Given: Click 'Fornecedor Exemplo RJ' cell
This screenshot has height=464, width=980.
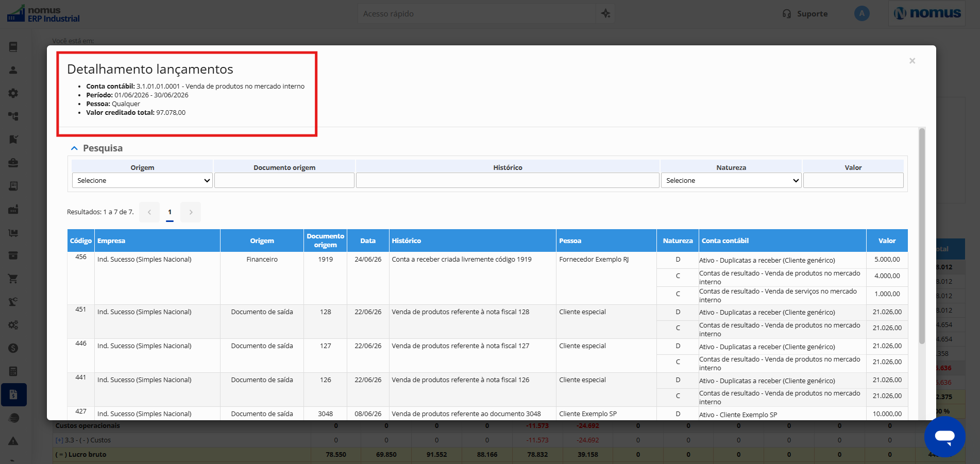Looking at the screenshot, I should (x=594, y=260).
